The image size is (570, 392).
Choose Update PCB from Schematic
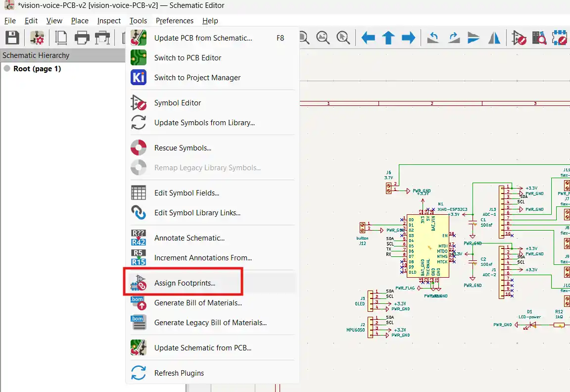(212, 38)
